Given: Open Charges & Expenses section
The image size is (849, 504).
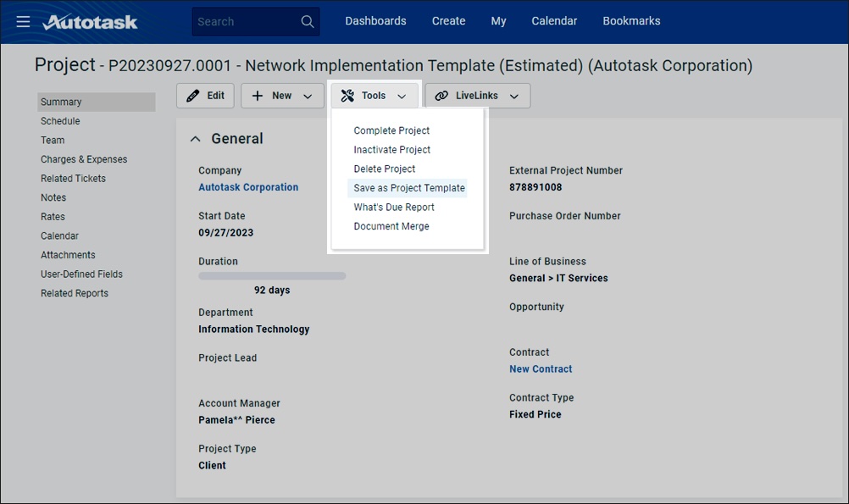Looking at the screenshot, I should click(84, 159).
